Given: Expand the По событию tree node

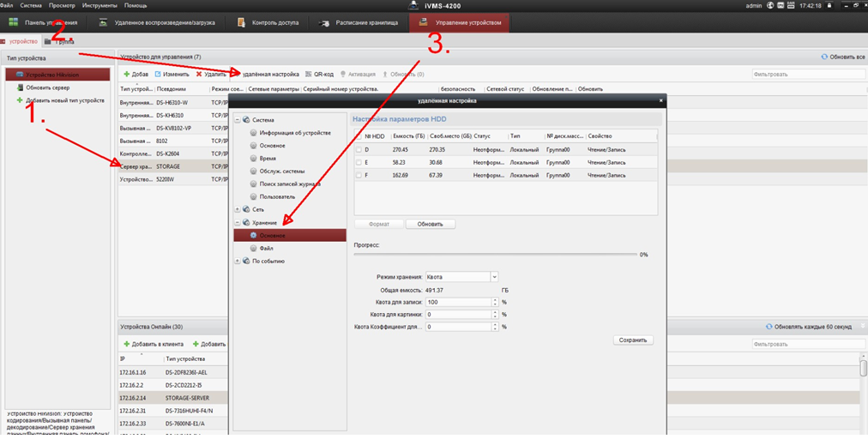Looking at the screenshot, I should coord(238,261).
